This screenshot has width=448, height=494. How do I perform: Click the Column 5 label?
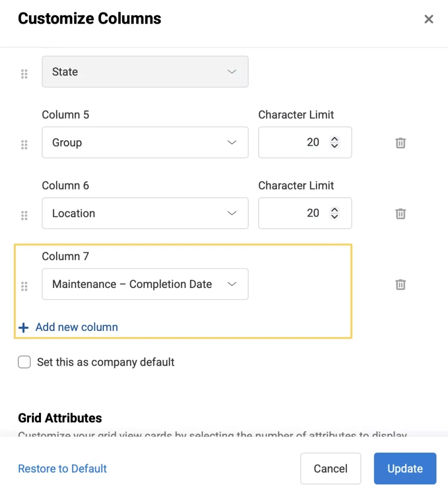[x=66, y=115]
